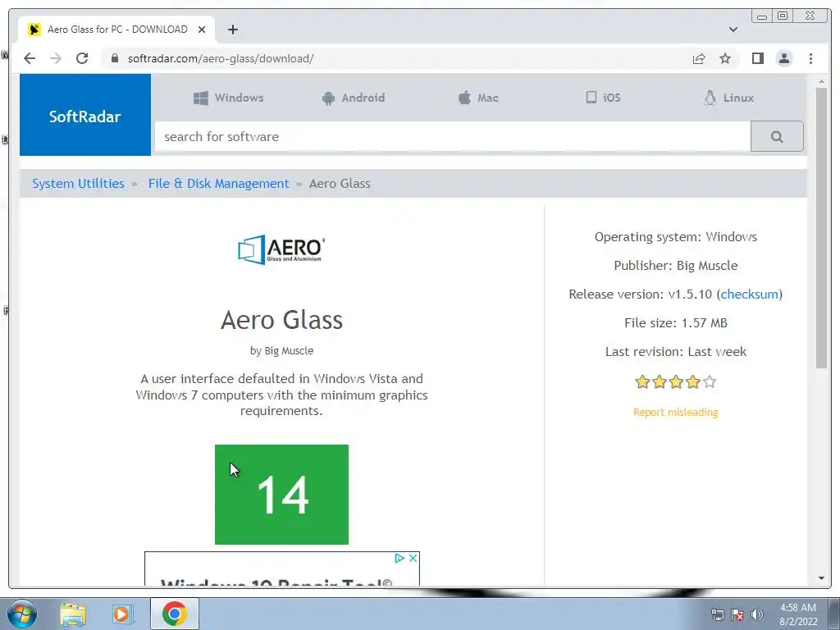Open the Action Center flag icon
Image resolution: width=840 pixels, height=630 pixels.
click(x=737, y=614)
